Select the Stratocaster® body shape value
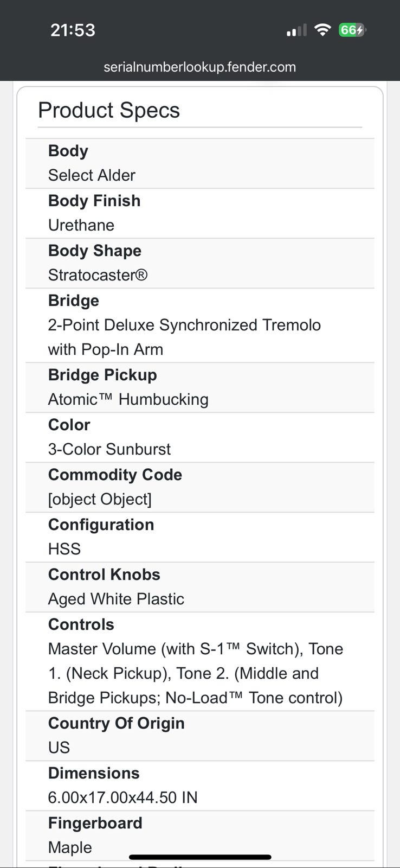The width and height of the screenshot is (400, 868). [98, 275]
